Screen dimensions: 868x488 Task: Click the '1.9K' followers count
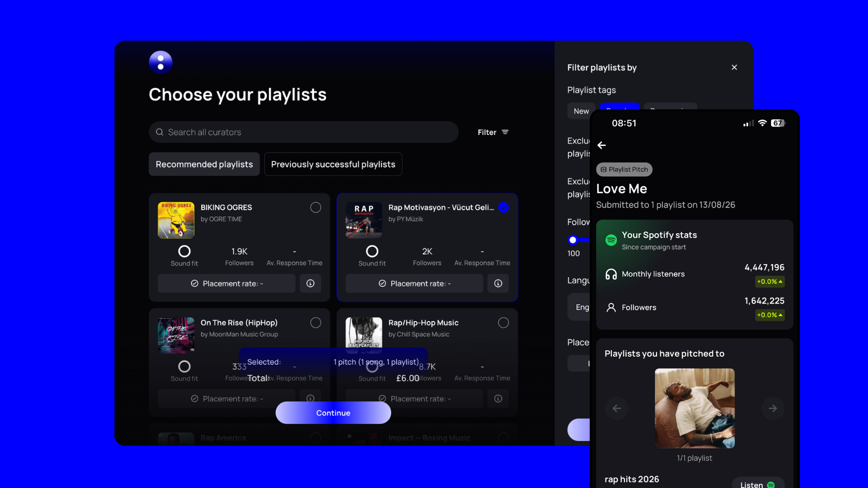tap(239, 252)
